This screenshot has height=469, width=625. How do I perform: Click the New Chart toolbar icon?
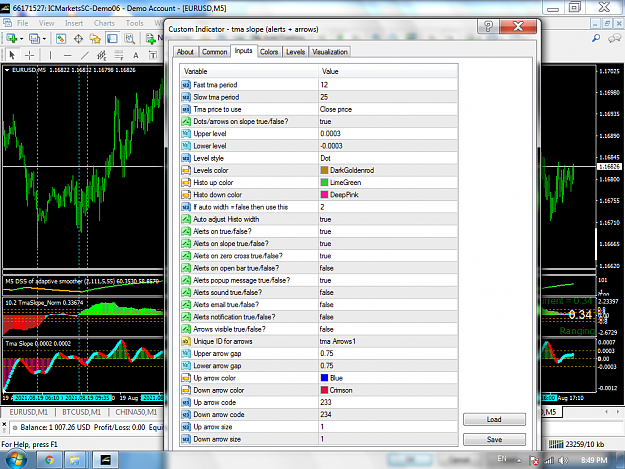[x=11, y=39]
